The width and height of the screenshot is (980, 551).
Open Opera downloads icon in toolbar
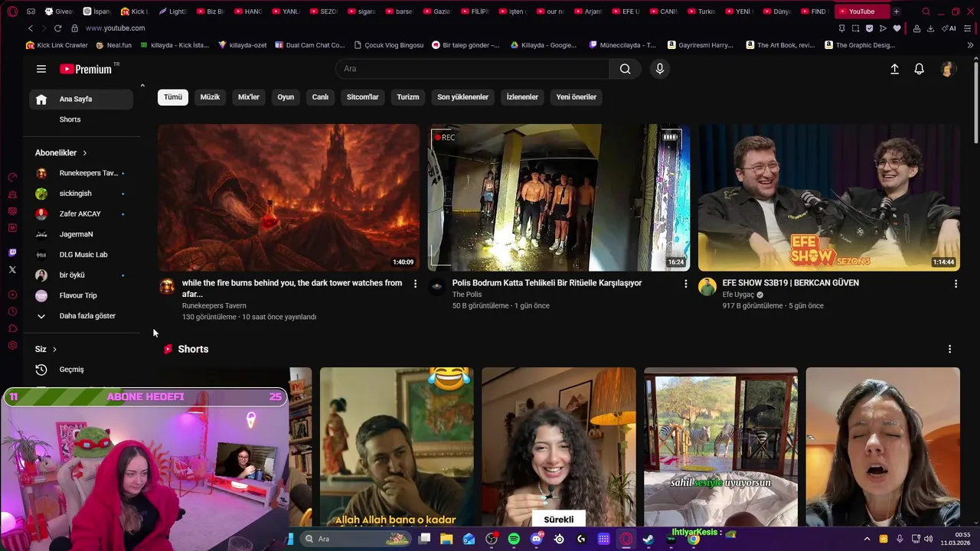(930, 28)
